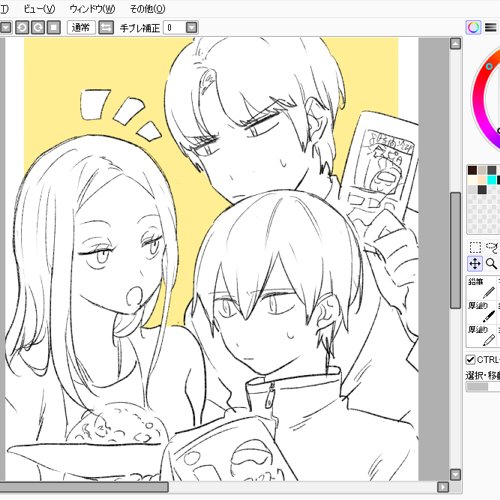This screenshot has height=500, width=500.
Task: Pick the dark gray swatch in top row
Action: tap(492, 170)
